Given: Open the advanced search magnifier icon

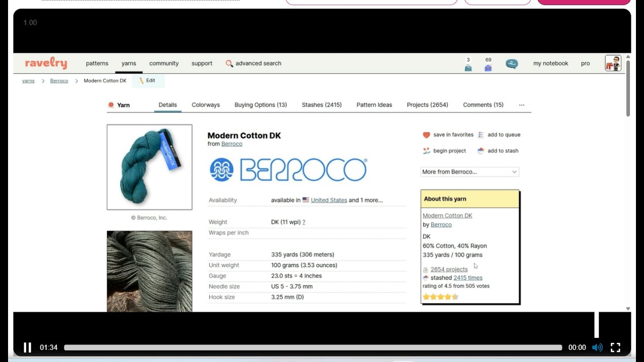Looking at the screenshot, I should [229, 63].
